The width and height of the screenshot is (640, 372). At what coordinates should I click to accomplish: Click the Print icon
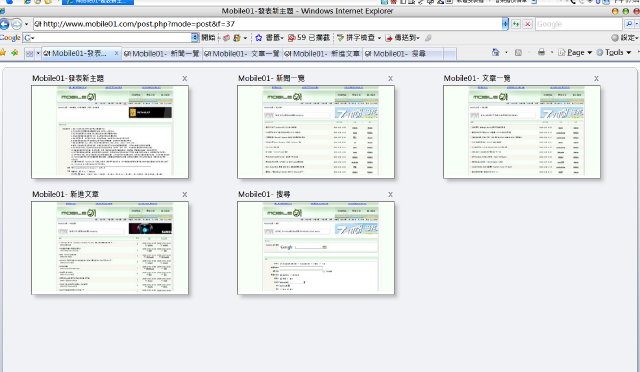[541, 52]
